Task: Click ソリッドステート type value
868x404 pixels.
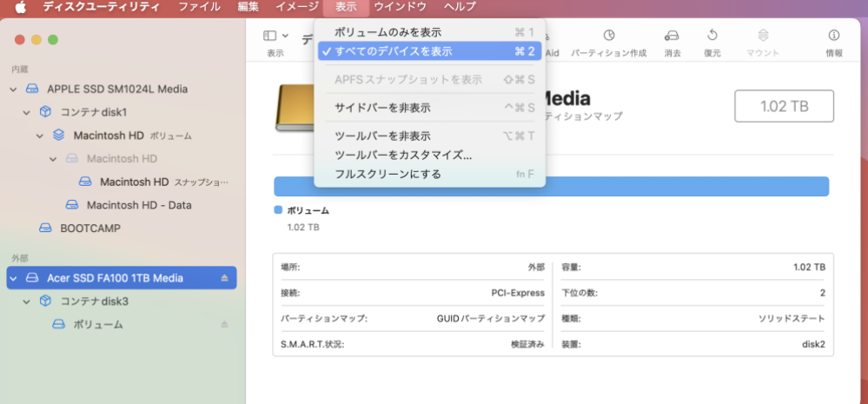Action: pyautogui.click(x=792, y=319)
